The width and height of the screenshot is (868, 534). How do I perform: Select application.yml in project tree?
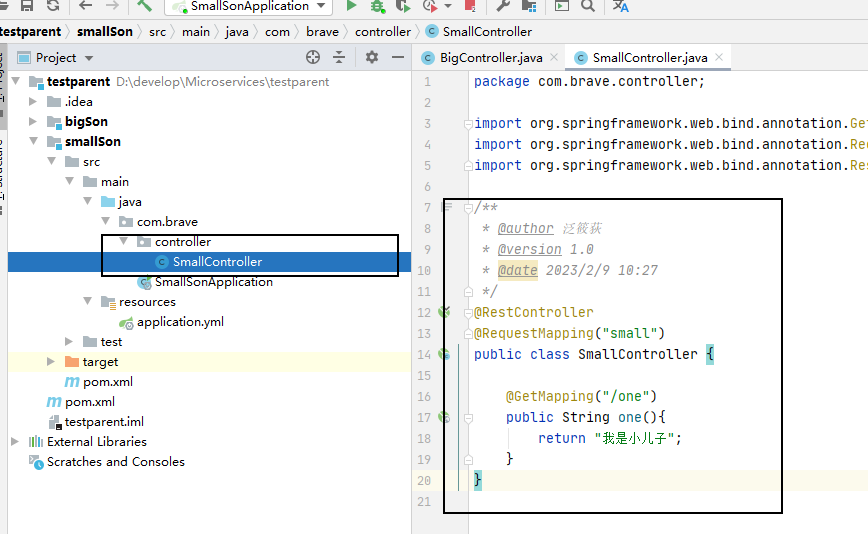pos(180,322)
